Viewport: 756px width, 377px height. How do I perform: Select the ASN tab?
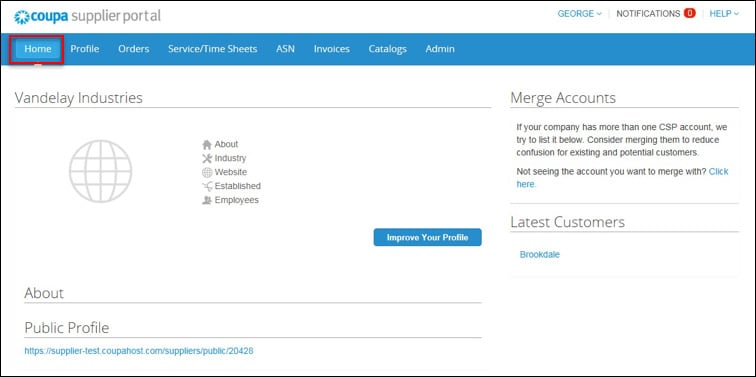285,49
